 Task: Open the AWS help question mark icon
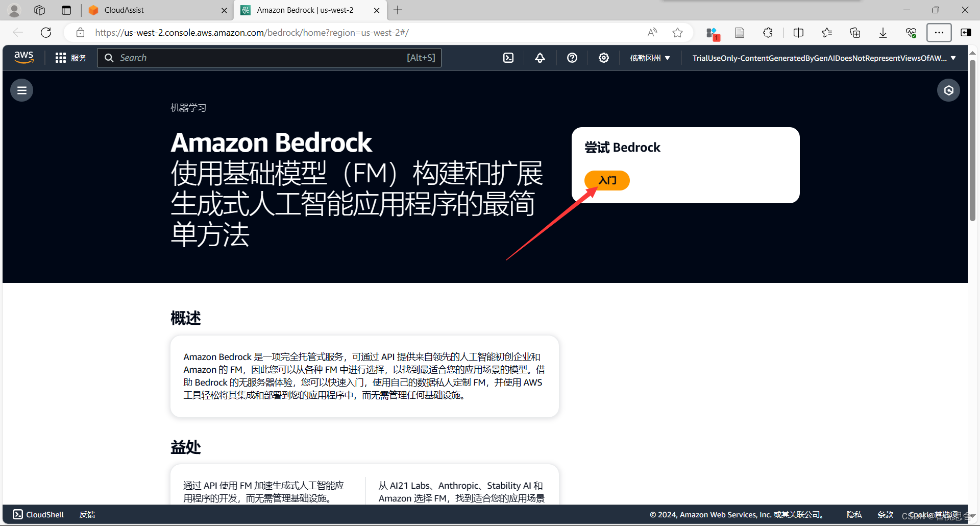(572, 58)
